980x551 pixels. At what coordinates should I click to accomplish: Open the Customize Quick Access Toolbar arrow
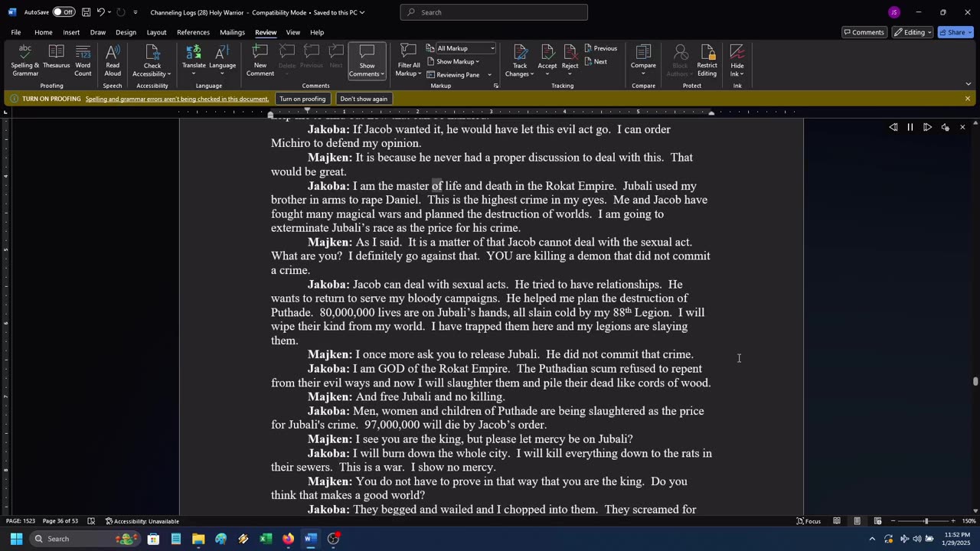(136, 12)
